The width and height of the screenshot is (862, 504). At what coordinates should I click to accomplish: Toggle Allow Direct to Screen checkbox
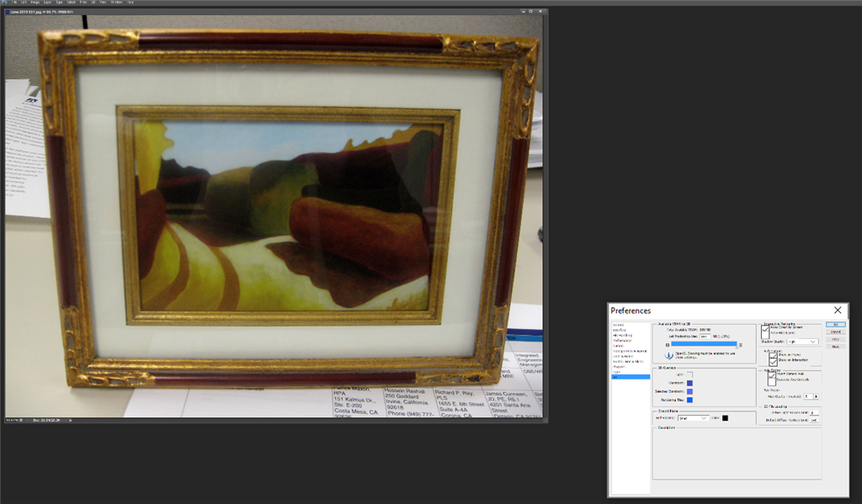point(765,329)
